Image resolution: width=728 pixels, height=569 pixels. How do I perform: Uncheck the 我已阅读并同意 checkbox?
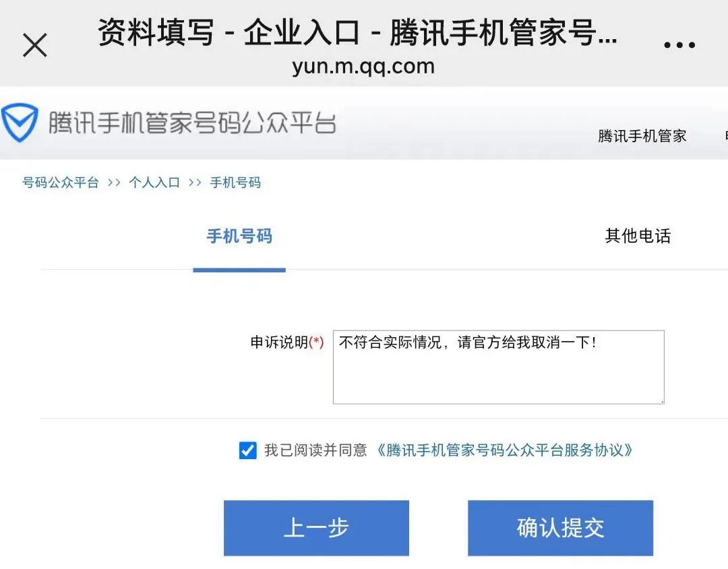pyautogui.click(x=247, y=450)
